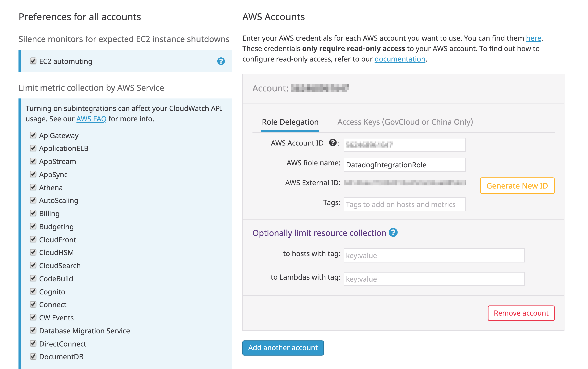This screenshot has height=369, width=588.
Task: Follow the documentation link
Action: tap(400, 59)
